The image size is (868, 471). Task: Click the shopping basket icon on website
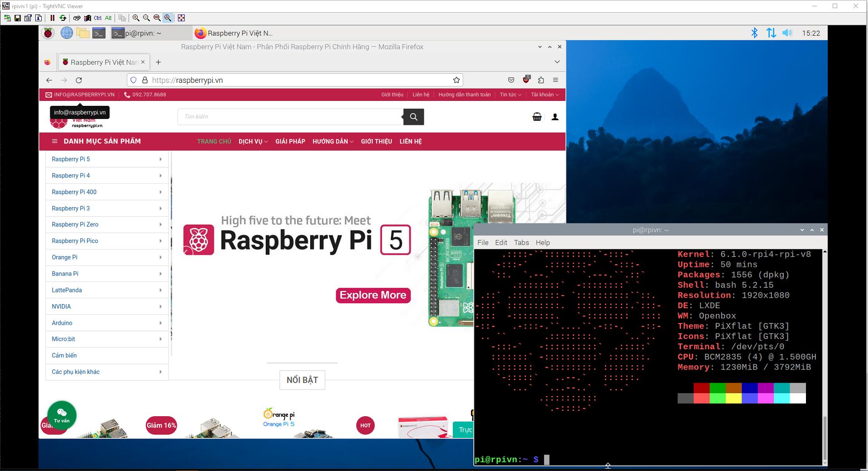click(537, 117)
